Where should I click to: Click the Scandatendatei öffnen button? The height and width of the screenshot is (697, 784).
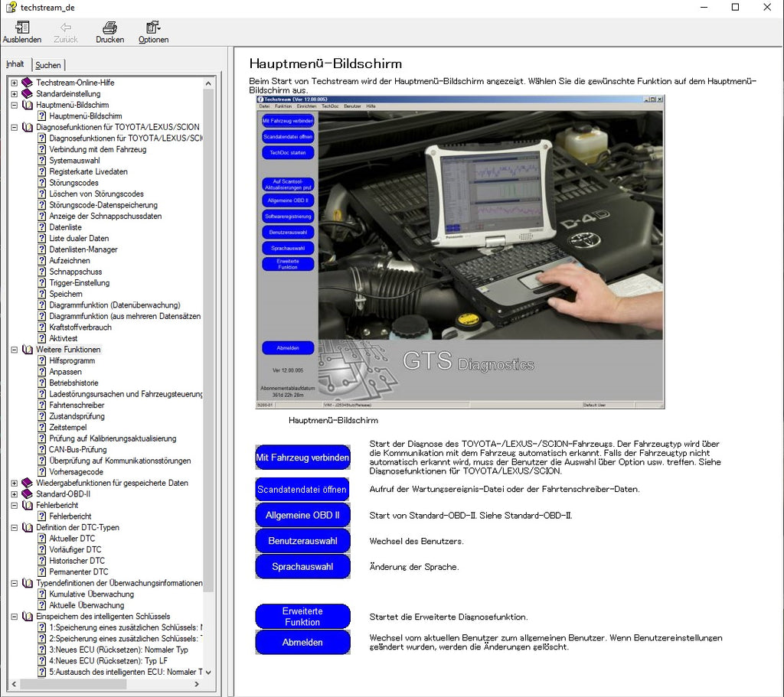[x=302, y=490]
